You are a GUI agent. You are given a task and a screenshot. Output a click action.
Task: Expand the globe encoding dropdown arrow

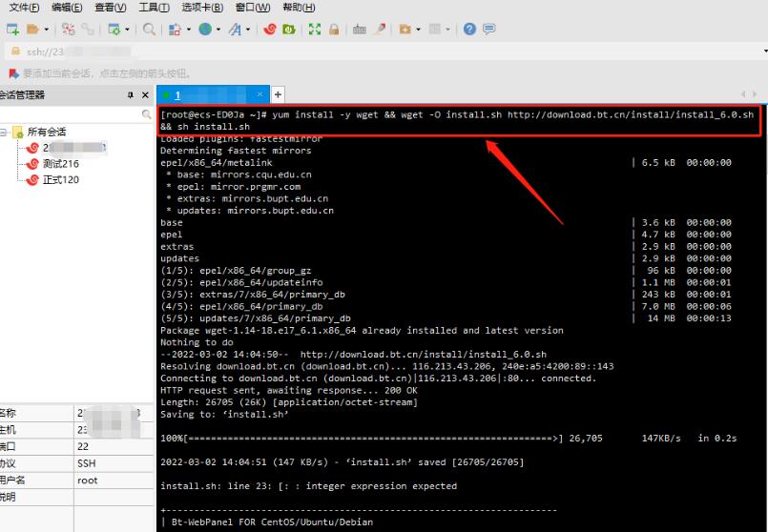click(x=218, y=30)
